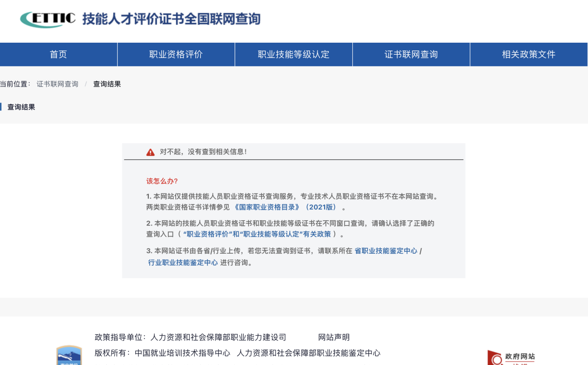Select the 查询结果 breadcrumb item

point(106,84)
